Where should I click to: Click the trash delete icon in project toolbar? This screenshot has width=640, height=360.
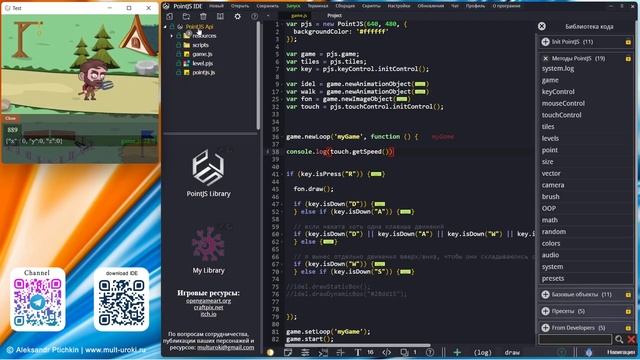[x=203, y=16]
